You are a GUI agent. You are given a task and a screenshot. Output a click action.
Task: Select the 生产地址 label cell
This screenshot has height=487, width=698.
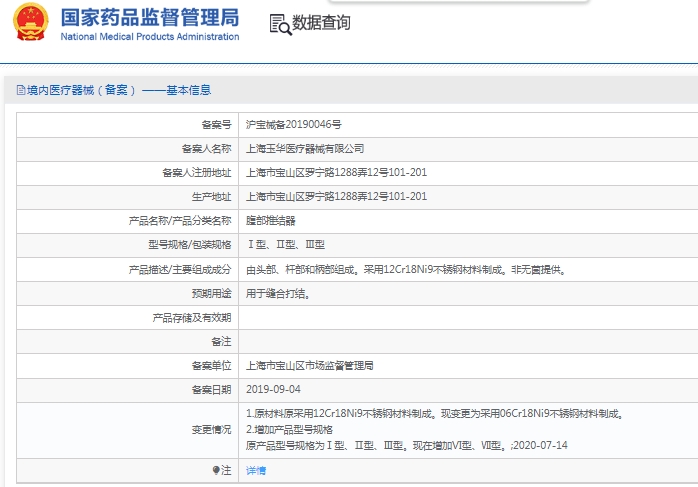[x=128, y=197]
